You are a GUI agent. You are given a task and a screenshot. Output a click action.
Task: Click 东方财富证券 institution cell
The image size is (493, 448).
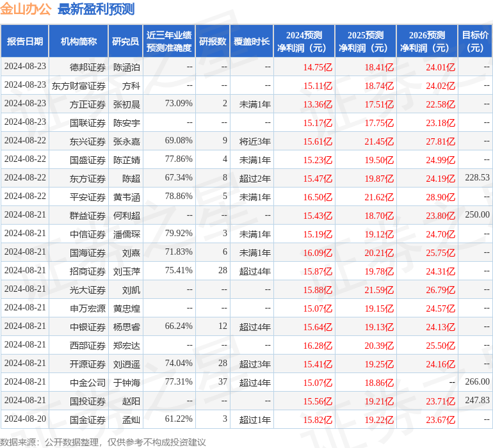[x=79, y=86]
